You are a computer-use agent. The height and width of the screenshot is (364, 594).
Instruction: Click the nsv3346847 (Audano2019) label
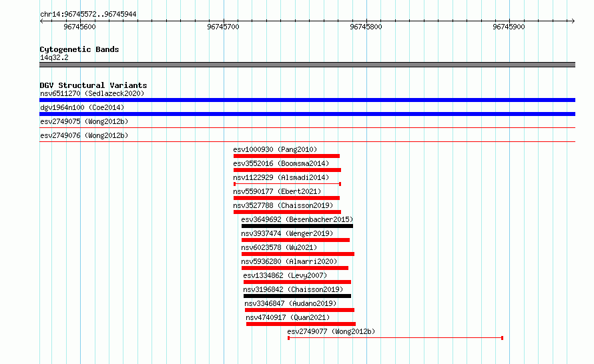click(x=290, y=303)
